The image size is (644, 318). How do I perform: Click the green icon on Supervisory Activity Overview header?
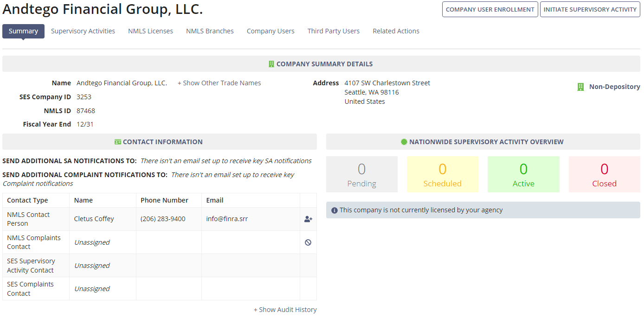coord(403,141)
